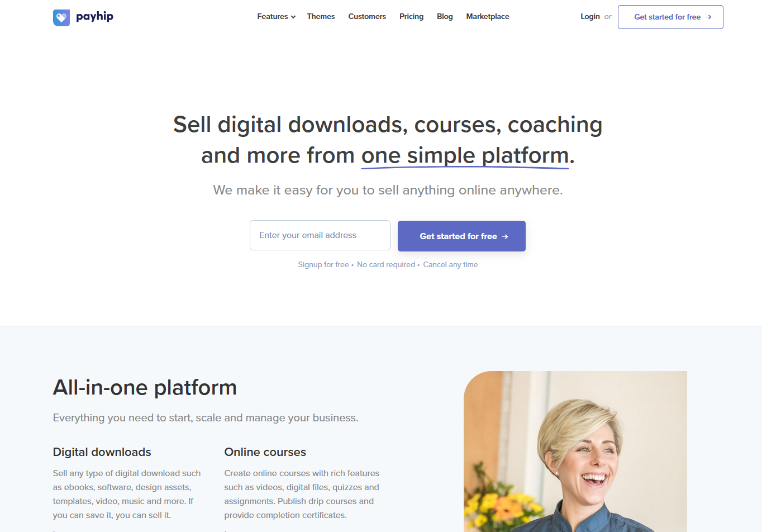Open the Pricing page
The height and width of the screenshot is (532, 762).
[411, 17]
